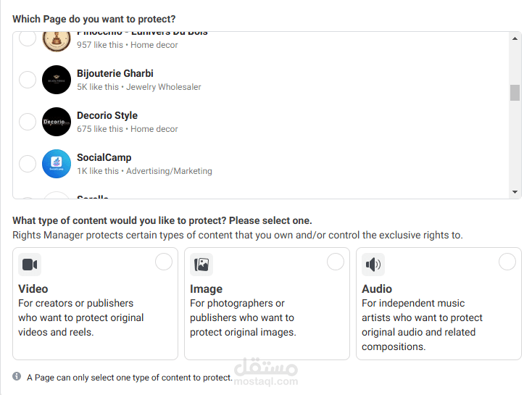
Task: Choose the Audio content type radio
Action: pyautogui.click(x=507, y=262)
